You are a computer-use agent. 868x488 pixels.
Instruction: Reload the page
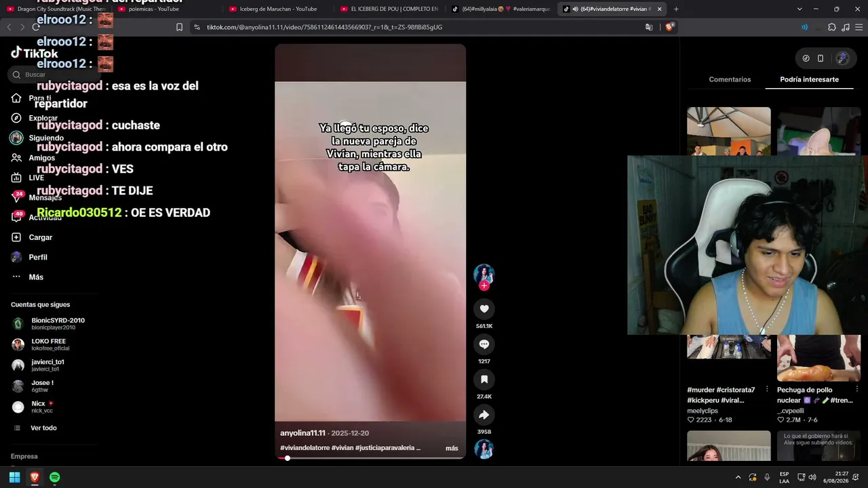click(x=36, y=27)
